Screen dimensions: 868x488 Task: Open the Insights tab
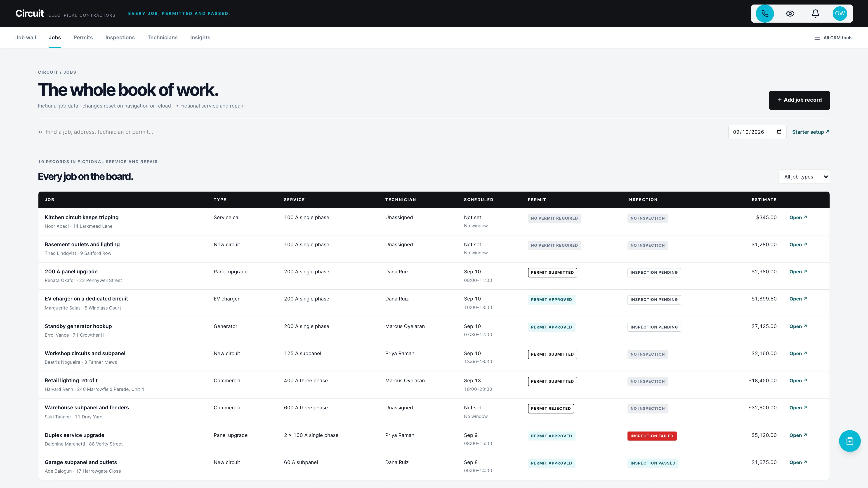click(200, 38)
